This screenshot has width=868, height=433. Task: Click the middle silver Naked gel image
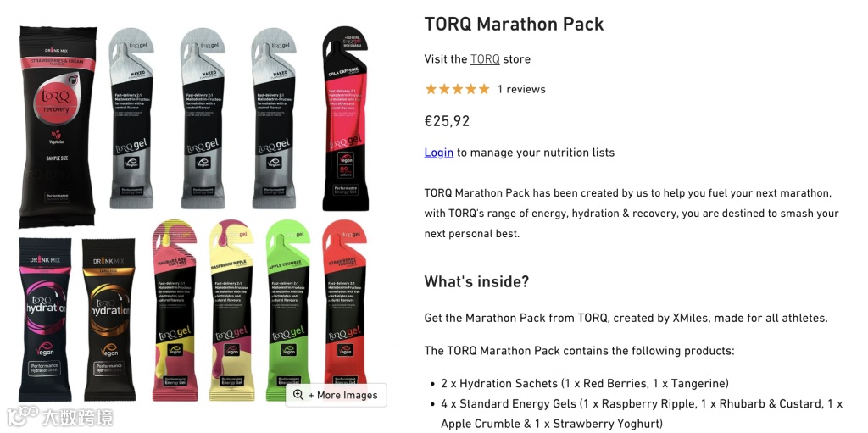203,118
